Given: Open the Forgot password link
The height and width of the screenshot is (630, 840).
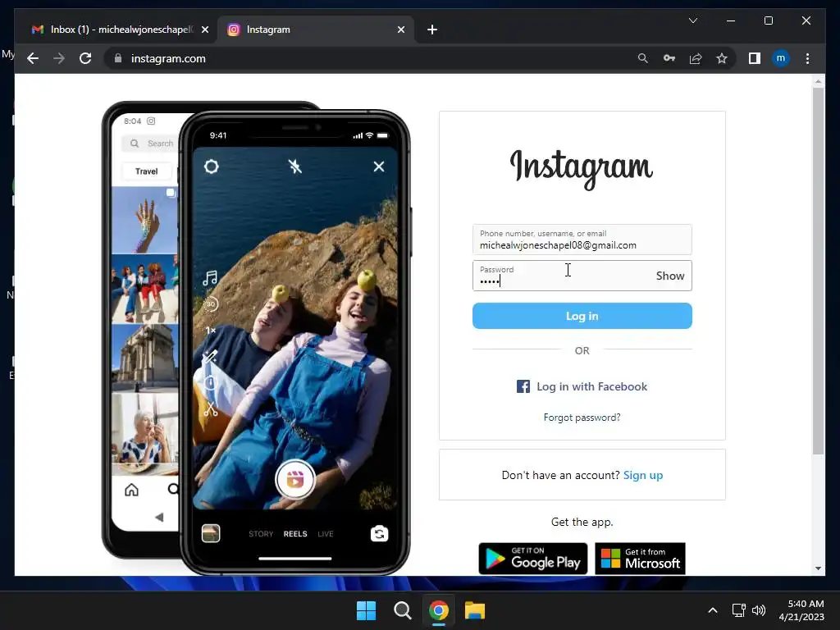Looking at the screenshot, I should point(582,418).
